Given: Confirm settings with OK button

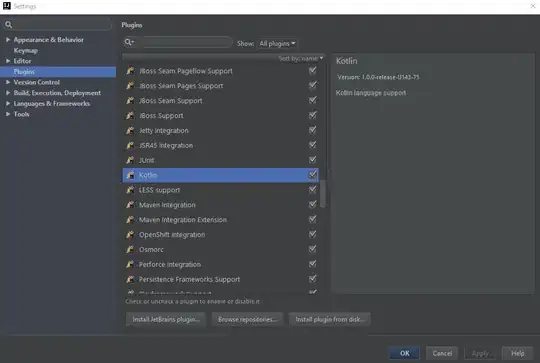Looking at the screenshot, I should (404, 353).
